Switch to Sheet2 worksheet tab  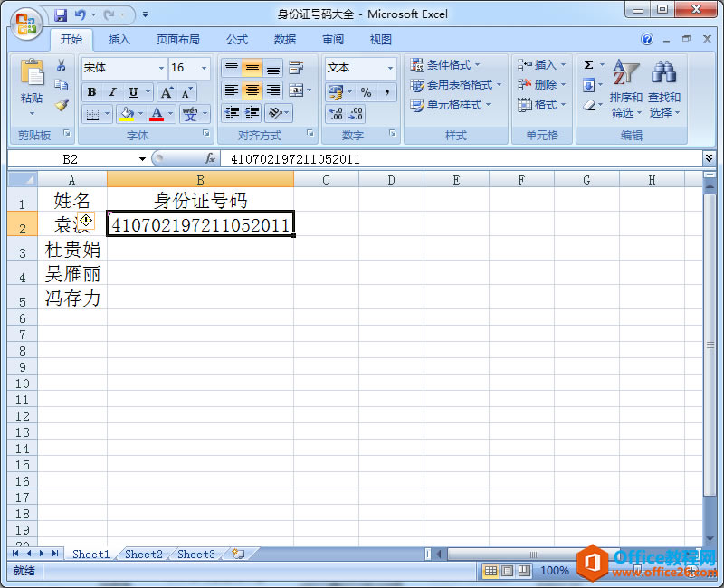click(144, 554)
